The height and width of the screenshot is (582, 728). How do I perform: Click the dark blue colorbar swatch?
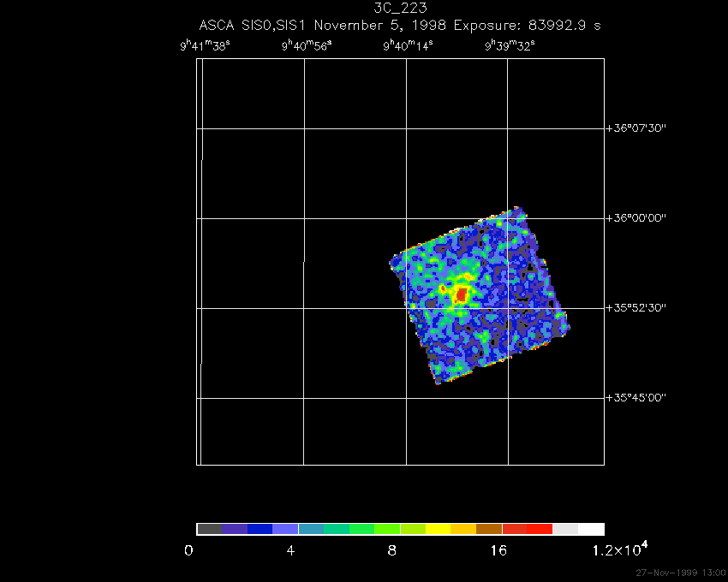[x=260, y=529]
